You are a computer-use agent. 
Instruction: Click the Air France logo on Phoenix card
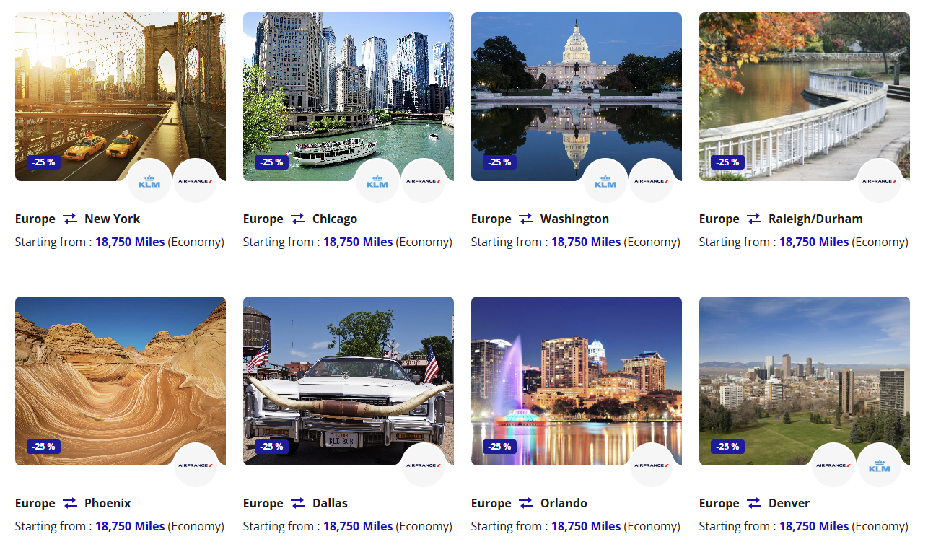(196, 465)
